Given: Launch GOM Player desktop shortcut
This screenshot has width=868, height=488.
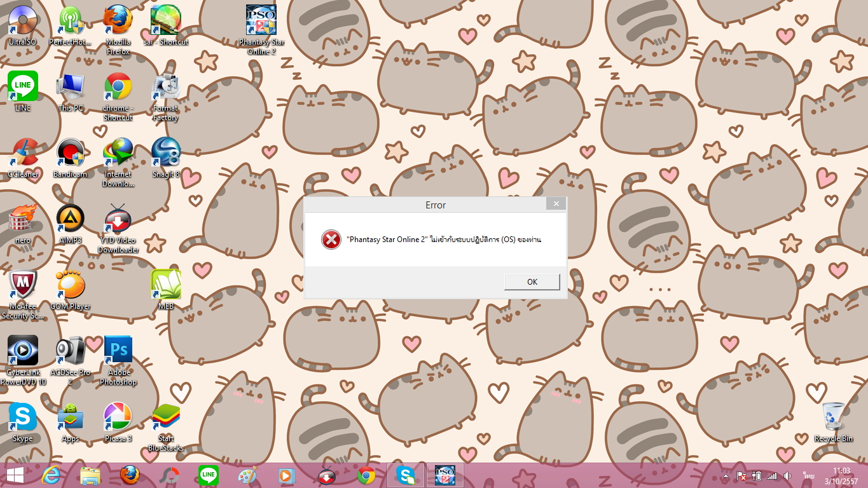Looking at the screenshot, I should [x=71, y=290].
